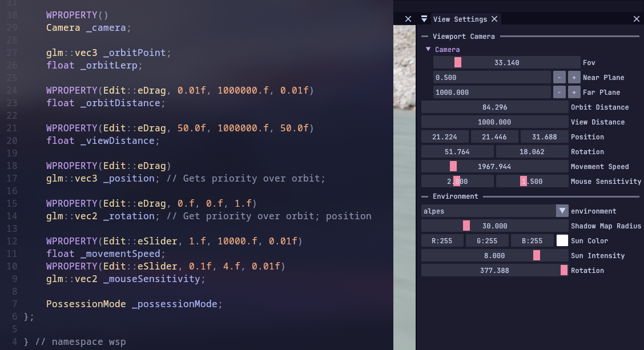644x350 pixels.
Task: Close the View Settings tab
Action: [x=494, y=19]
